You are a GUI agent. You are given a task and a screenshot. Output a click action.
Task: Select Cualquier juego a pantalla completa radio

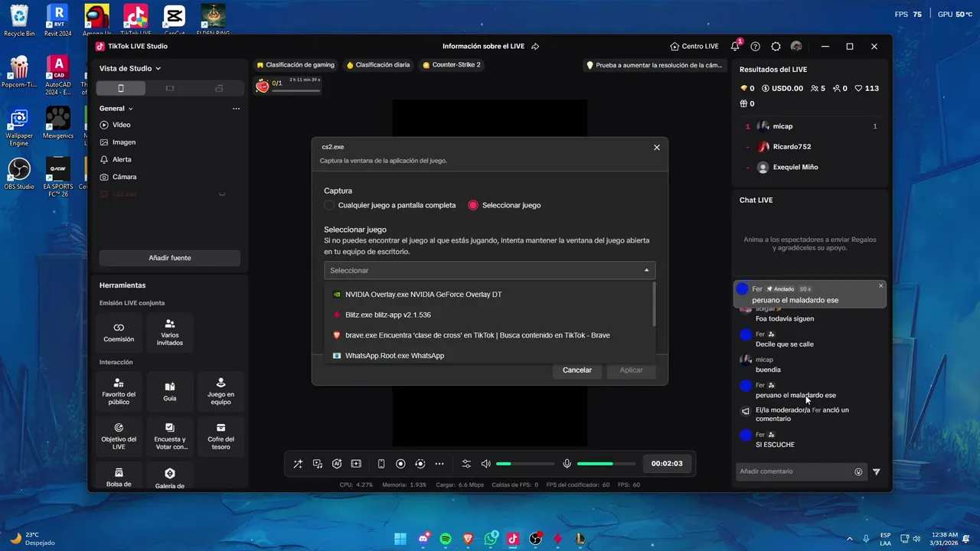[x=329, y=205]
